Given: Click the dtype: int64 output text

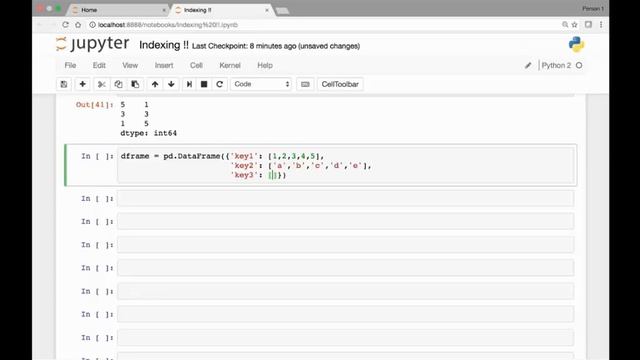Looking at the screenshot, I should [149, 133].
